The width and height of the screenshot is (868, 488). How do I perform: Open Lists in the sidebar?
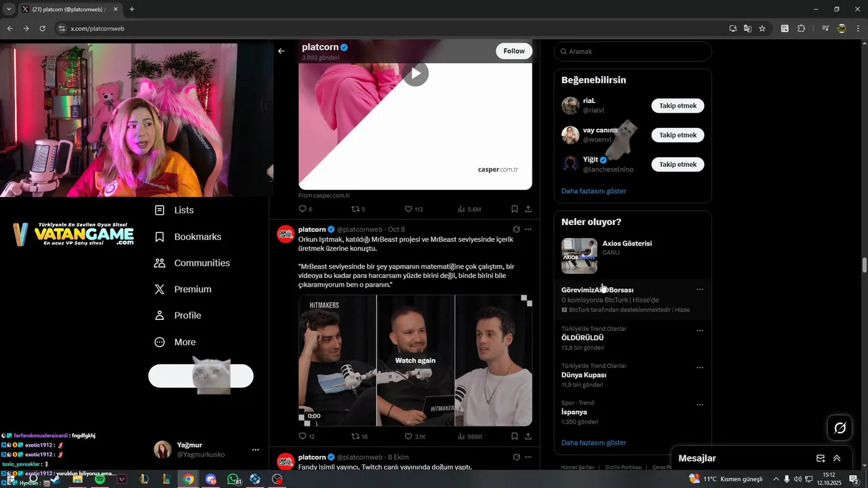tap(174, 210)
